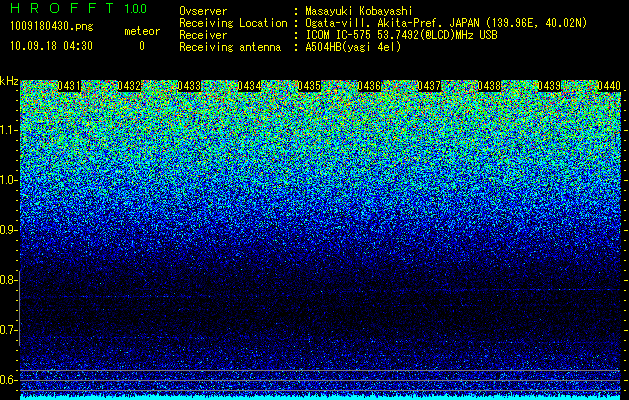Click the ICOM IC-575 53.7492 MHz receiver text

[x=402, y=35]
